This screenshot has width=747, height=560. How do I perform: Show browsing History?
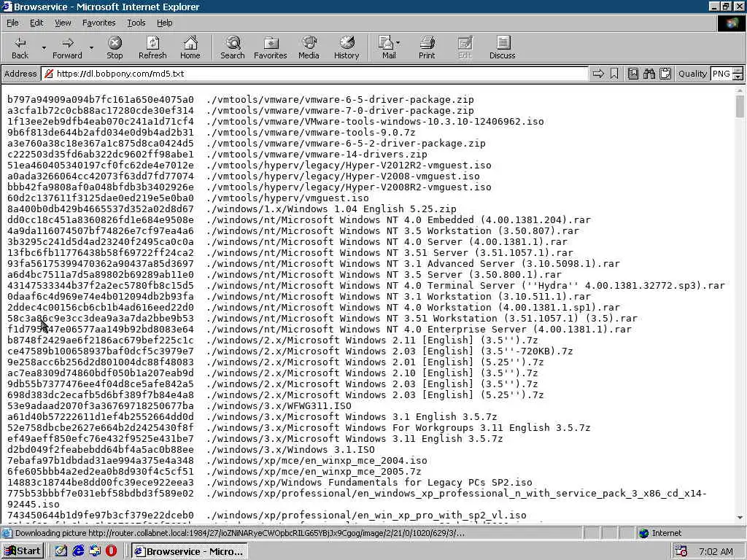pyautogui.click(x=347, y=47)
